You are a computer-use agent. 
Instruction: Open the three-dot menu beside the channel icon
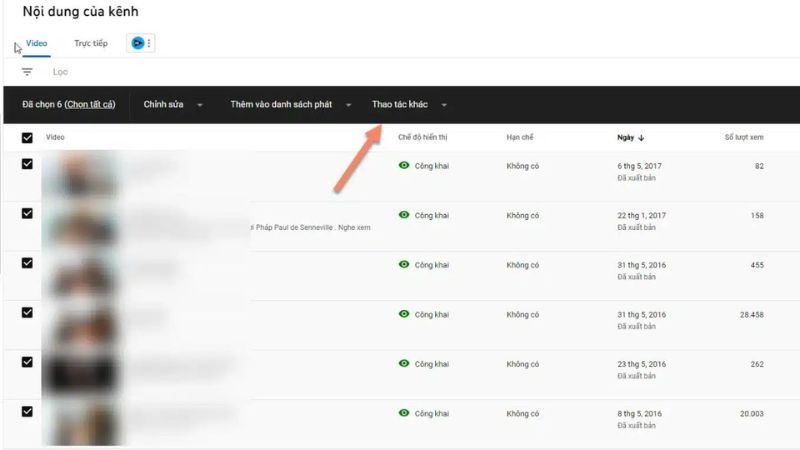[149, 43]
